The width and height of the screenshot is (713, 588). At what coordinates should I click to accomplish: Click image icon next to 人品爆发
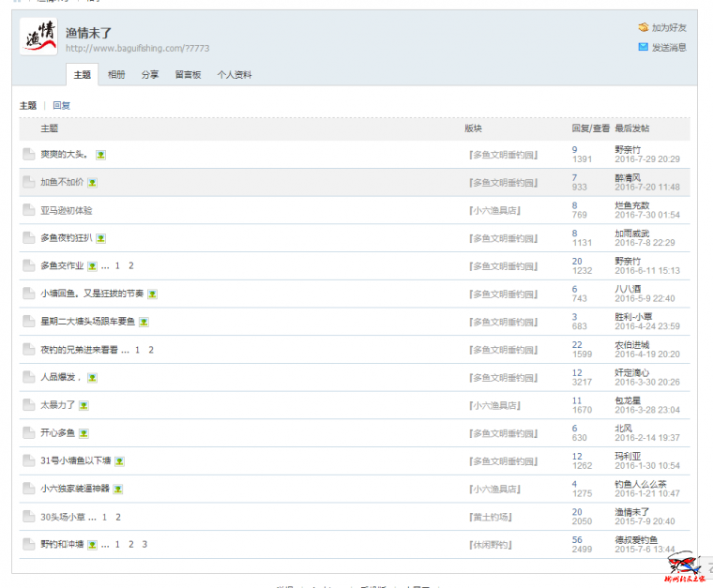click(x=93, y=378)
